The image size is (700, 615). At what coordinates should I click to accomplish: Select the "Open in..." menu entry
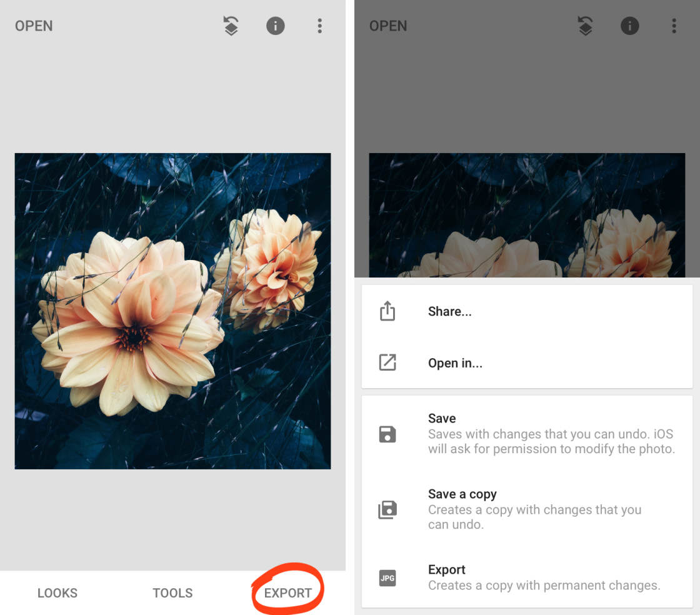point(455,363)
